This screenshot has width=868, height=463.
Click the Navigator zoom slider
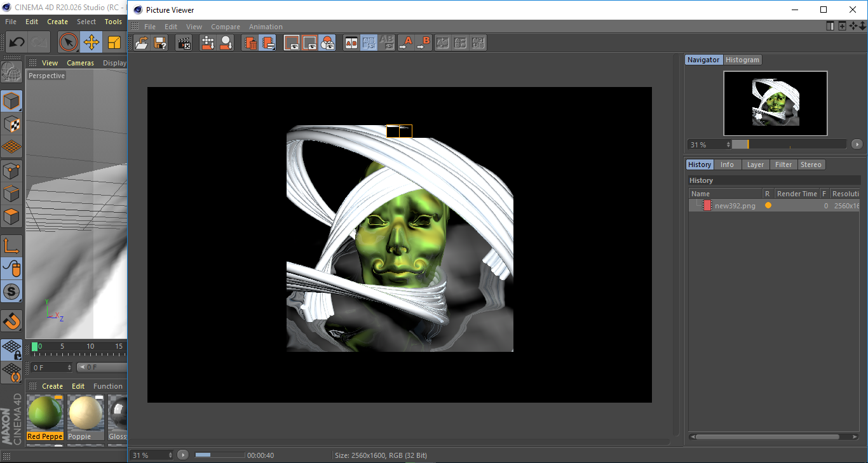(789, 144)
